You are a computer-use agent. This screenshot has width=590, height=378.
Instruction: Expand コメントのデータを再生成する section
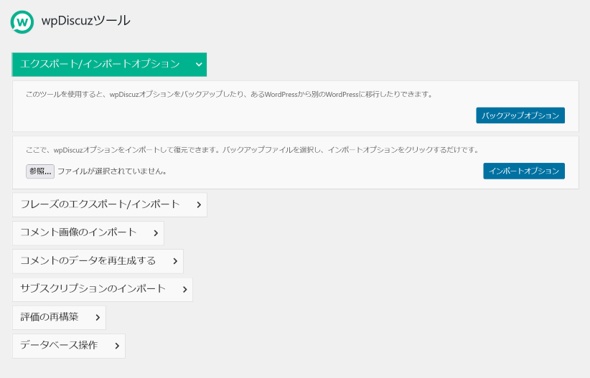click(x=98, y=261)
